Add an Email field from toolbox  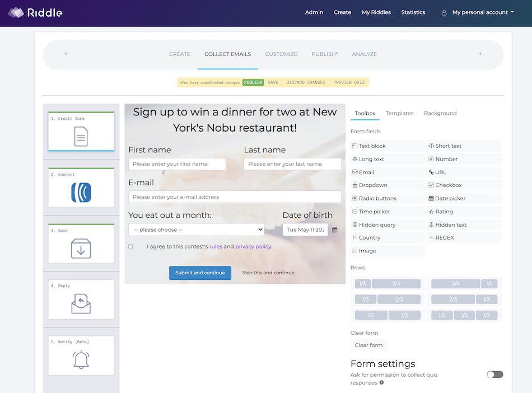point(388,172)
